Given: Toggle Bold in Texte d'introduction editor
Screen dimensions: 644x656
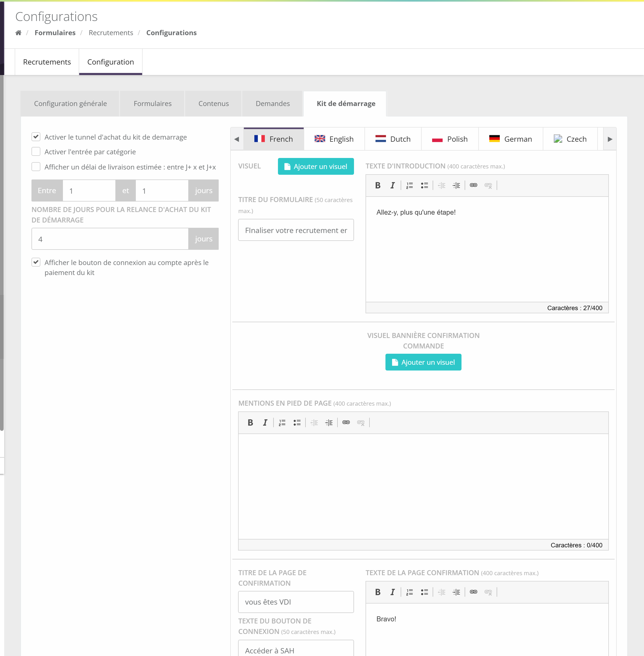Looking at the screenshot, I should [378, 186].
